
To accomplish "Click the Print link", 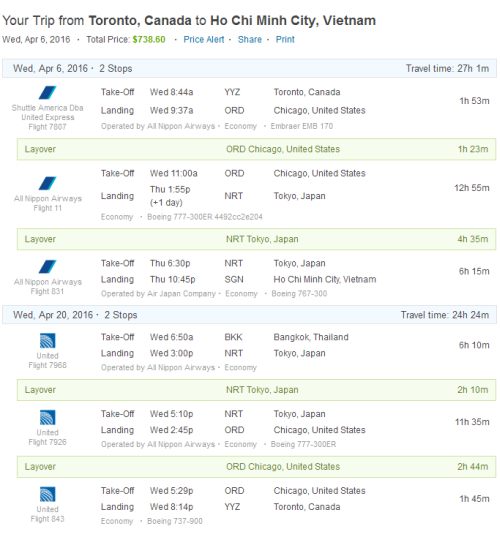I will tap(285, 40).
